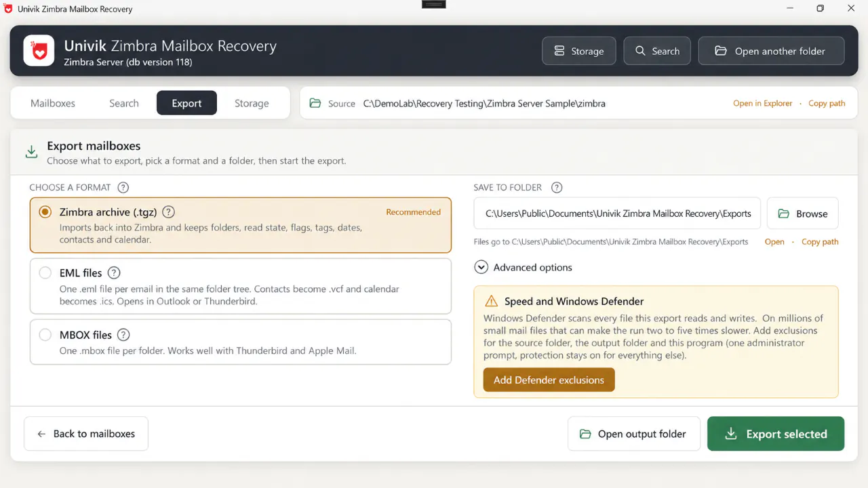Switch to the Search tab
Screen dimensions: 868x488
pos(124,104)
